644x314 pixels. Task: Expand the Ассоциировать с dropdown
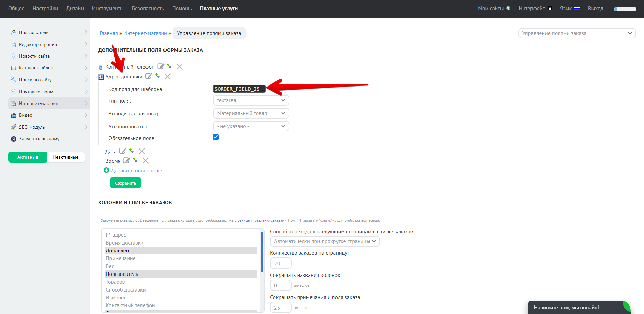pyautogui.click(x=251, y=126)
